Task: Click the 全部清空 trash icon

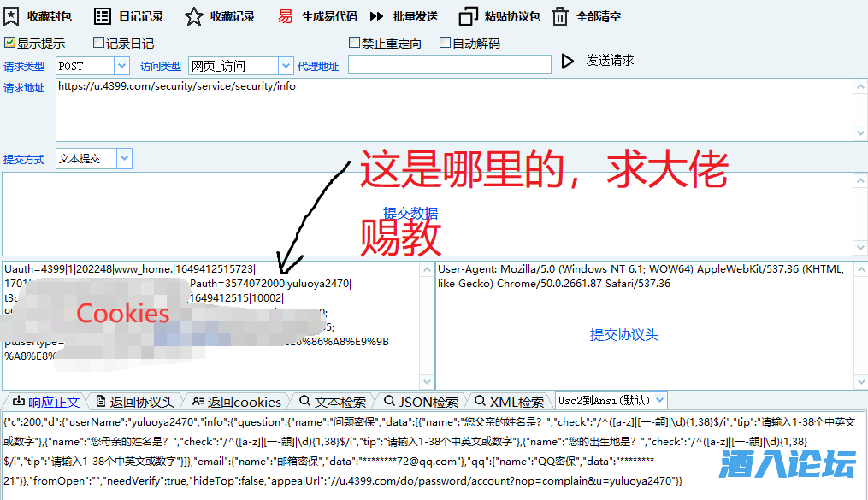Action: click(559, 16)
